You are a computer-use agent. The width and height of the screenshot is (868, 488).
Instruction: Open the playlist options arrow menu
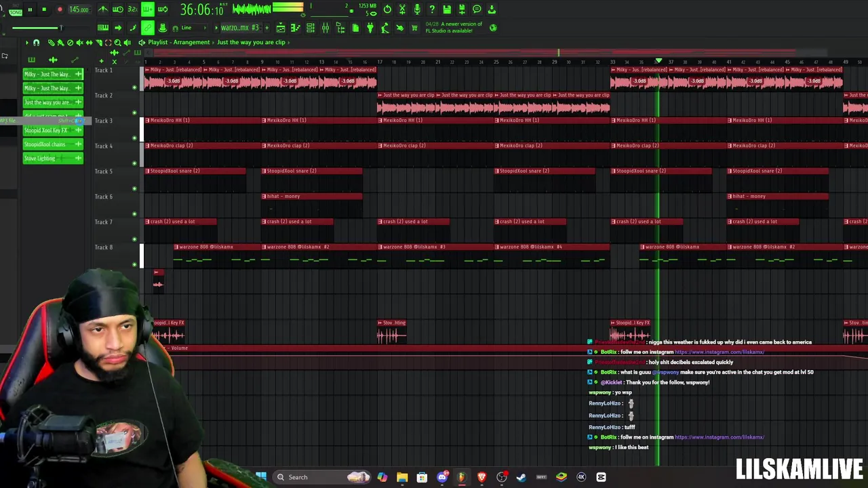(x=27, y=43)
